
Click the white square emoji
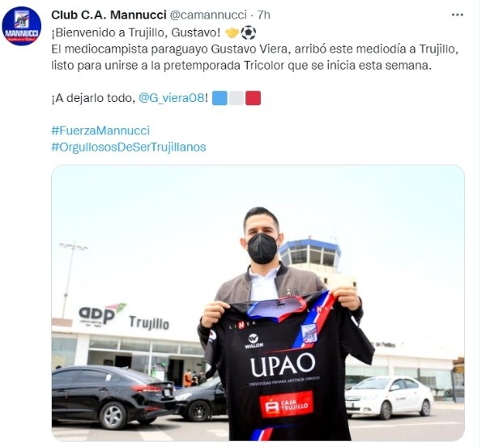(237, 98)
